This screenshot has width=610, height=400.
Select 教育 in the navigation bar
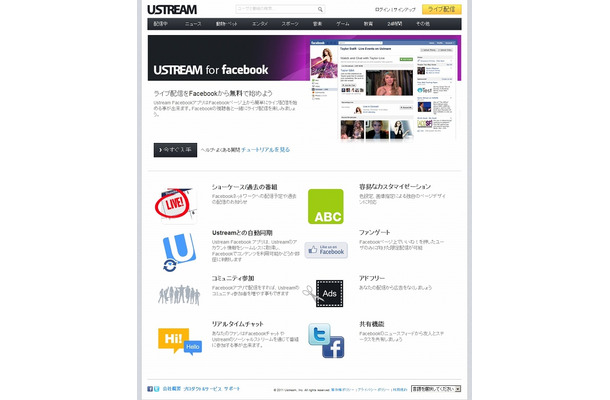point(368,24)
